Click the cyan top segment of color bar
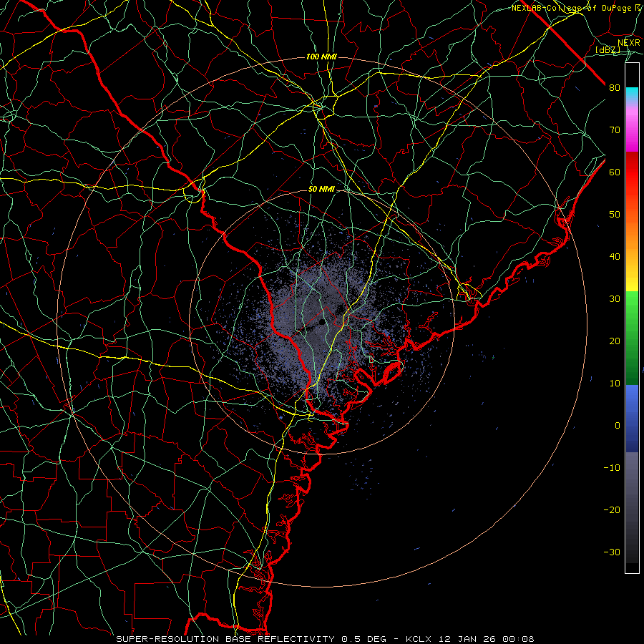This screenshot has height=644, width=644. pyautogui.click(x=632, y=94)
